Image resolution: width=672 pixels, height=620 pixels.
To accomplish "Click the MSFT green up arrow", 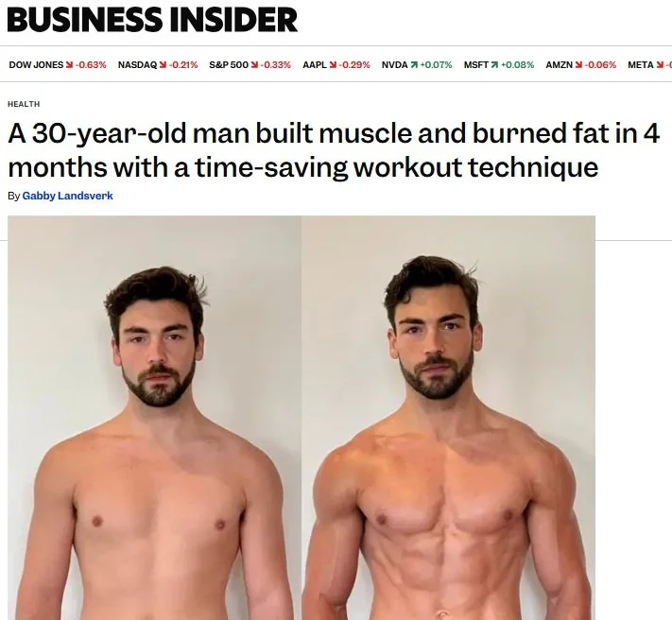I will click(x=495, y=64).
